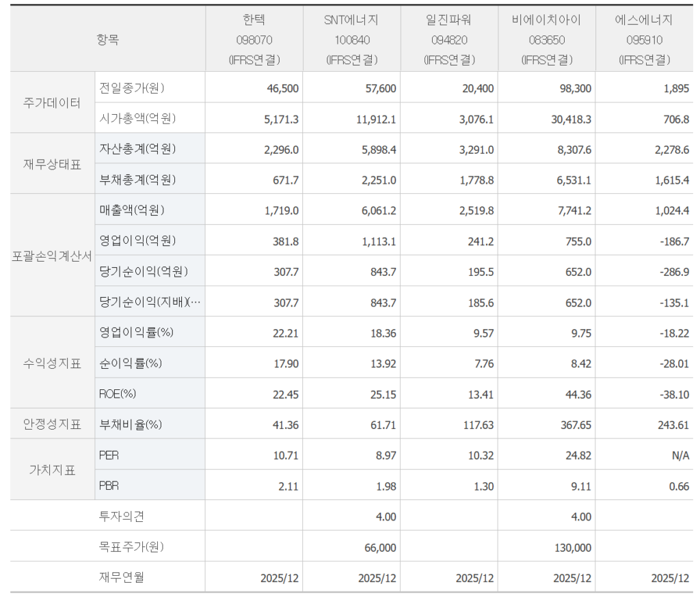Select net income value 195.5
The image size is (700, 597).
[x=481, y=272]
